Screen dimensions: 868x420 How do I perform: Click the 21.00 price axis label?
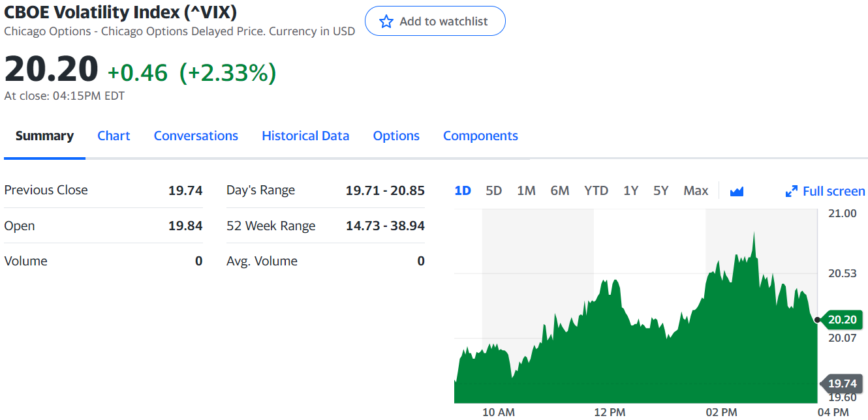point(843,213)
